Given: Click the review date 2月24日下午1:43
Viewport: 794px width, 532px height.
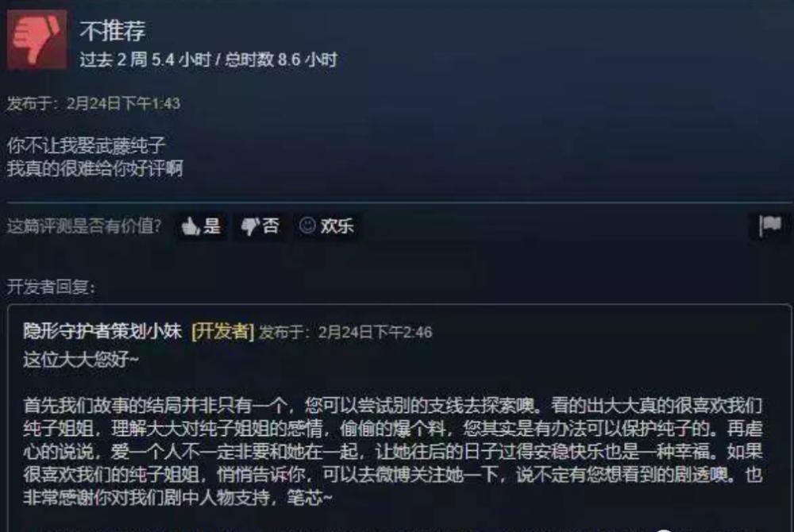Looking at the screenshot, I should coord(123,103).
